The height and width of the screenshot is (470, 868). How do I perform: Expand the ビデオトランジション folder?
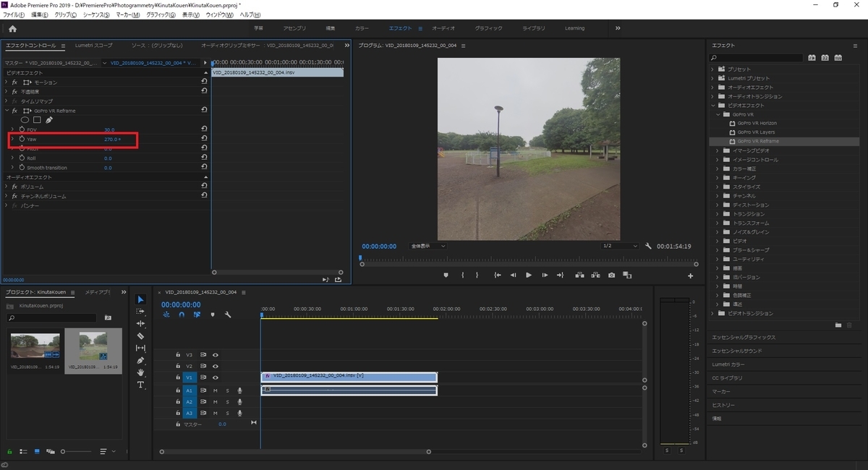pyautogui.click(x=712, y=313)
